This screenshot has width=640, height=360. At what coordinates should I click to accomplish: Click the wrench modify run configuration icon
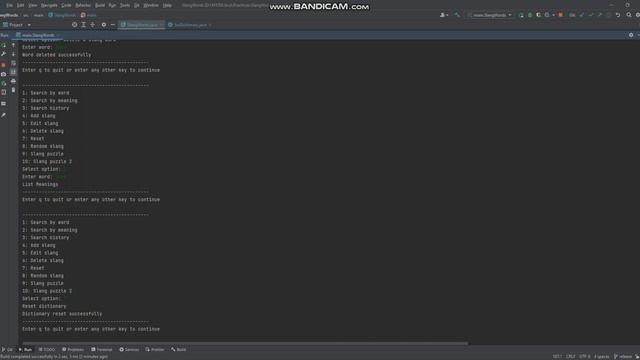[4, 54]
